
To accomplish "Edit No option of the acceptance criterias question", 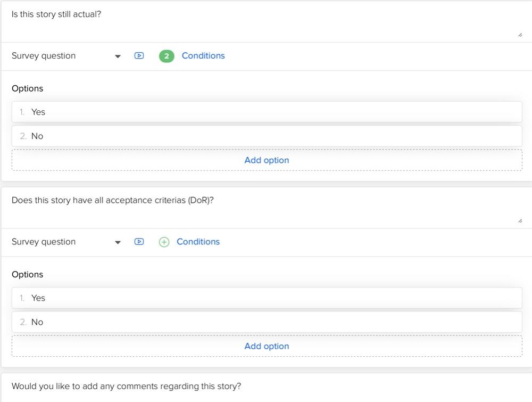I will [x=267, y=322].
